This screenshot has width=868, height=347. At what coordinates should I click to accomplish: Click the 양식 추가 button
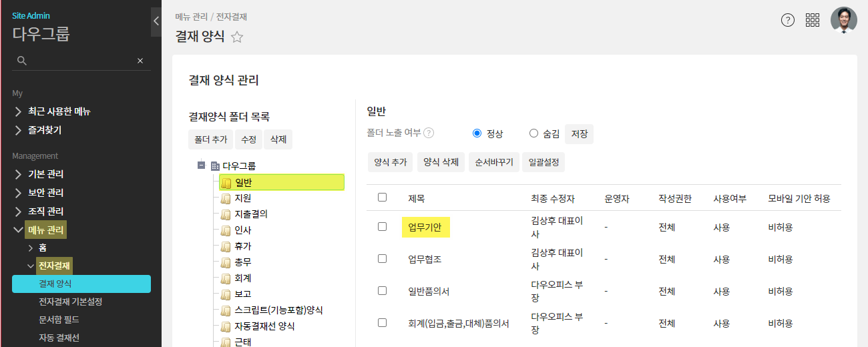(x=391, y=162)
